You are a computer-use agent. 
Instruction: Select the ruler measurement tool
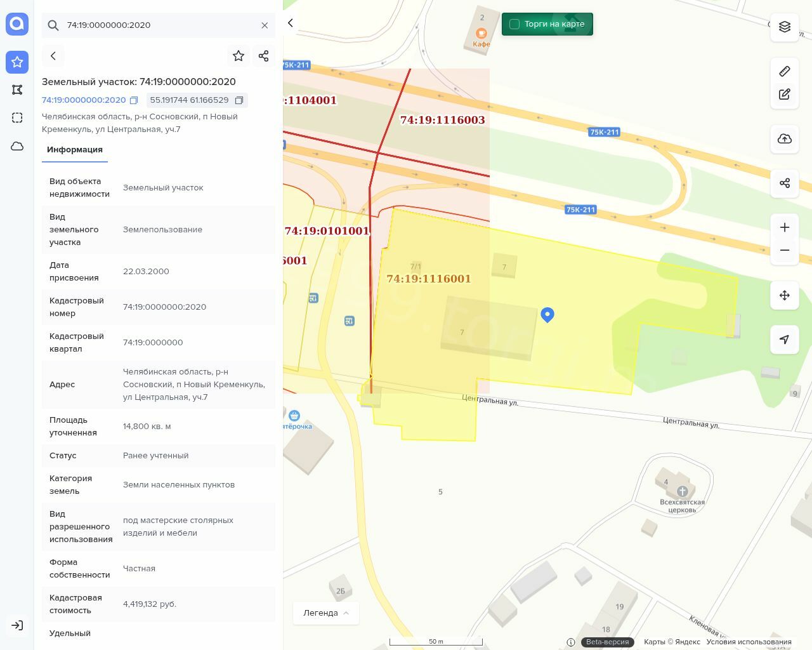click(785, 71)
